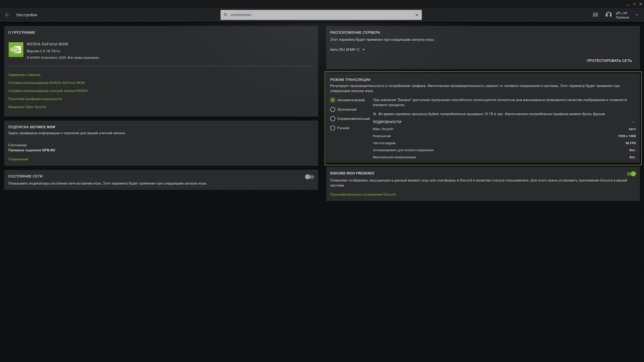Click ПРОТЕСТИРОВАТЬ СЕТЬ button

pos(609,61)
